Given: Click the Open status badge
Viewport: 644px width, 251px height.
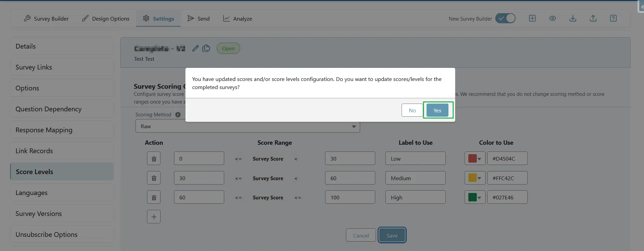Looking at the screenshot, I should click(228, 48).
